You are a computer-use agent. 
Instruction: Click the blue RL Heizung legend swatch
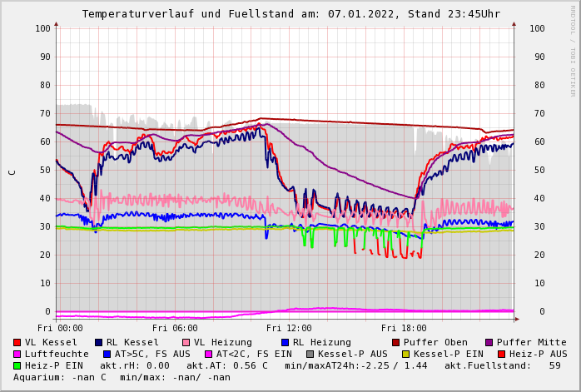click(285, 342)
